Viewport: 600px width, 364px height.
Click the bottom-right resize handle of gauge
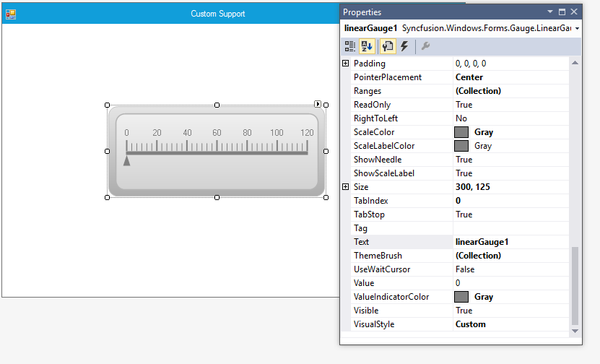tap(326, 197)
